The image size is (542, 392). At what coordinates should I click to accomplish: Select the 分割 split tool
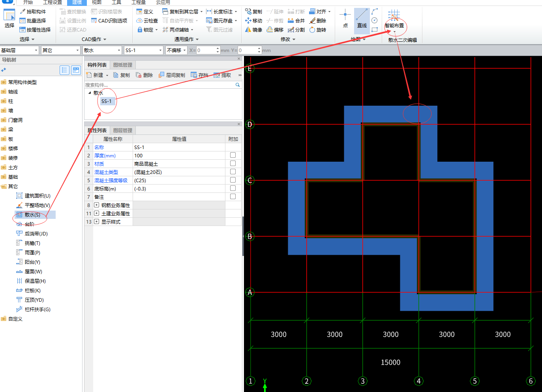coord(296,30)
